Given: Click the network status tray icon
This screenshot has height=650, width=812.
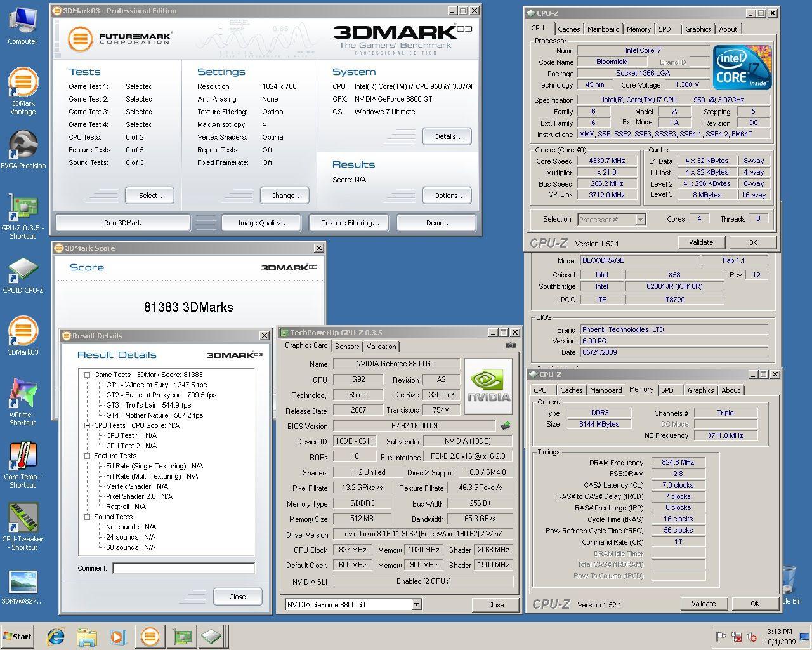Looking at the screenshot, I should (x=737, y=637).
